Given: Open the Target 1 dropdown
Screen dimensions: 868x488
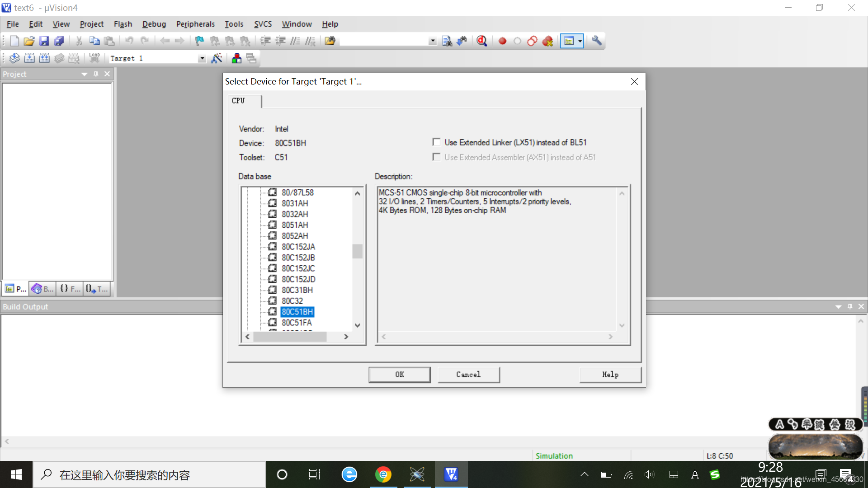Looking at the screenshot, I should point(202,59).
